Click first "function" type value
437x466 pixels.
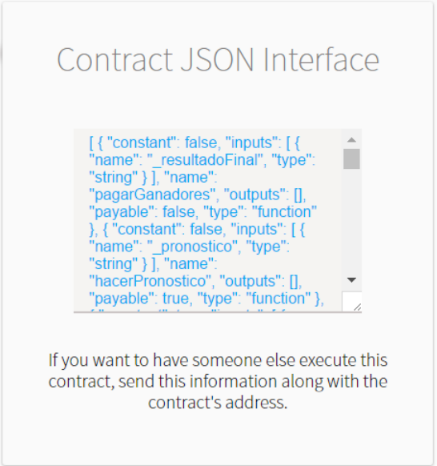284,212
